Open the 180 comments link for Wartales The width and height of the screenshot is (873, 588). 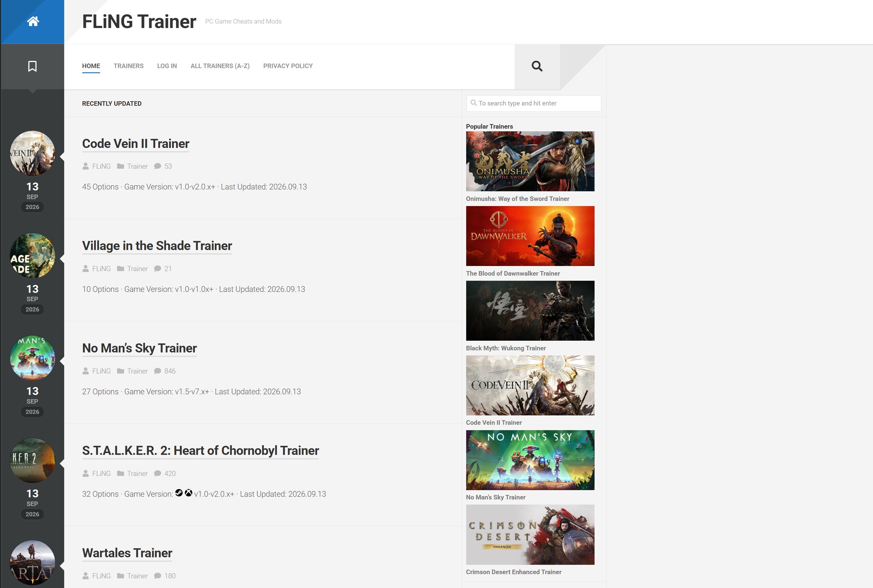(x=170, y=576)
